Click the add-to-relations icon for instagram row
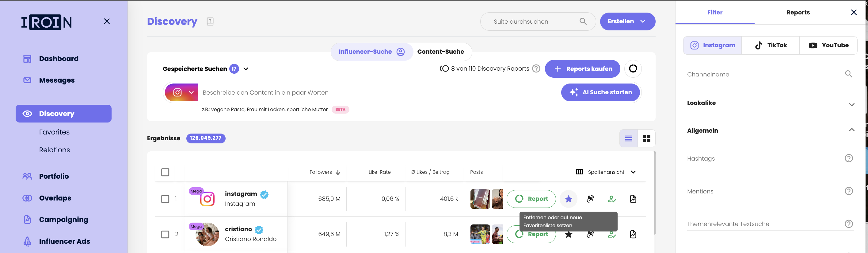868x253 pixels. point(611,199)
